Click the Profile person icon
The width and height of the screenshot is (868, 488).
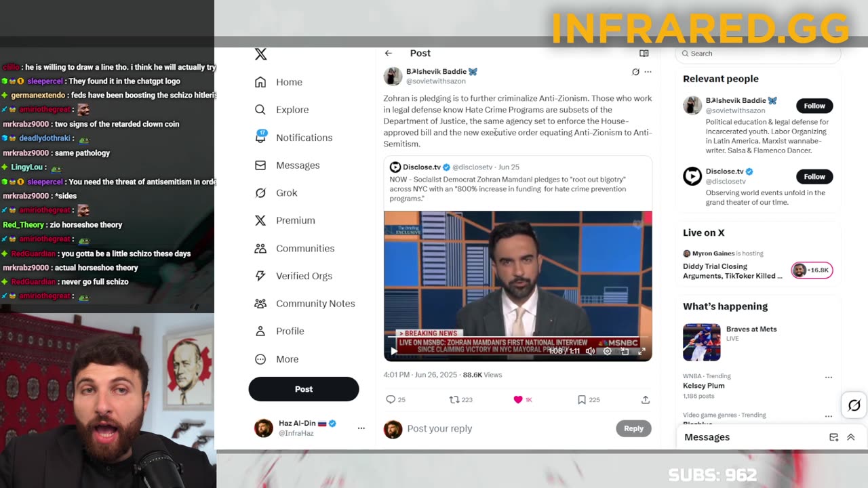pyautogui.click(x=260, y=331)
